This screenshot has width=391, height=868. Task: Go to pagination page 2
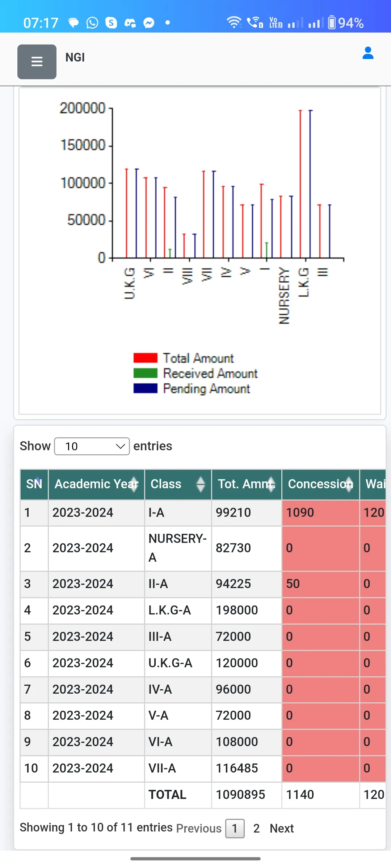256,828
